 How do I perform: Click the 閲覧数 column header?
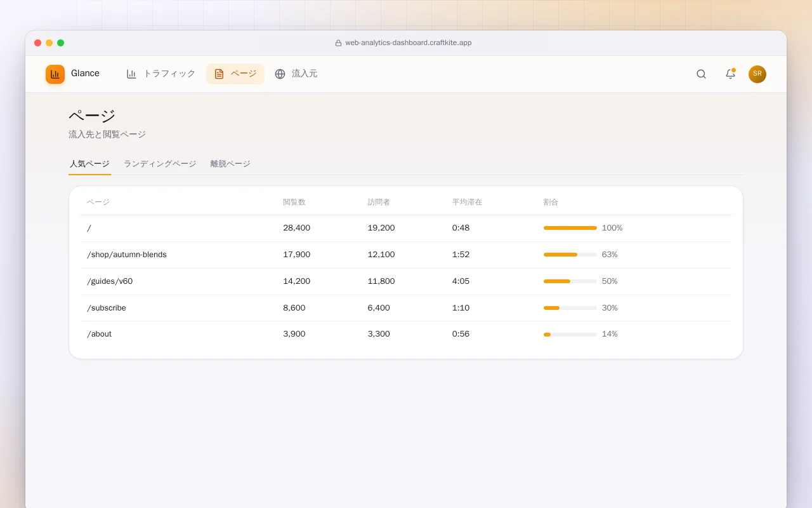pyautogui.click(x=294, y=202)
